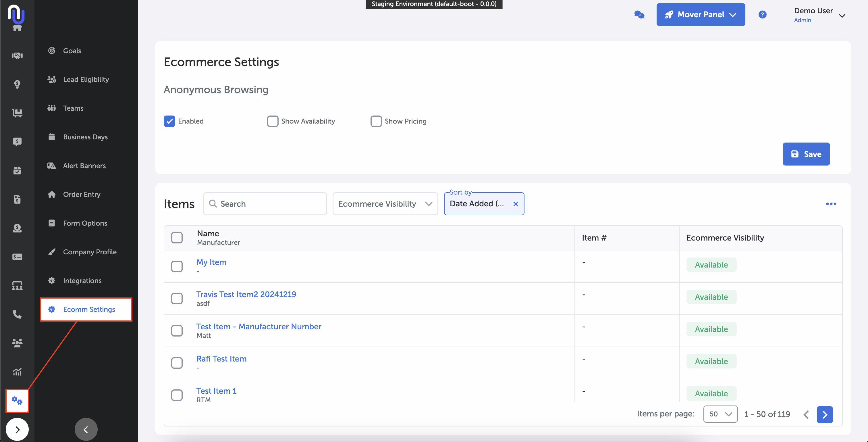Open the help question mark icon

coord(762,14)
